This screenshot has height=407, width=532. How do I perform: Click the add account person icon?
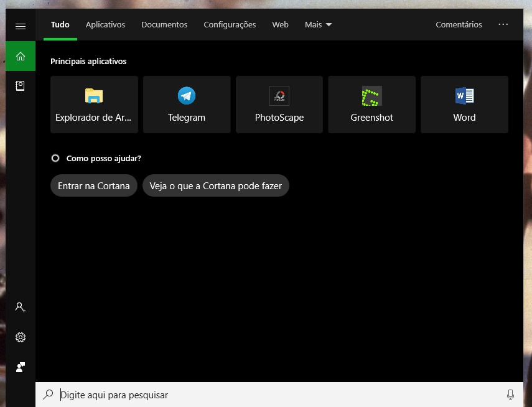pyautogui.click(x=21, y=307)
